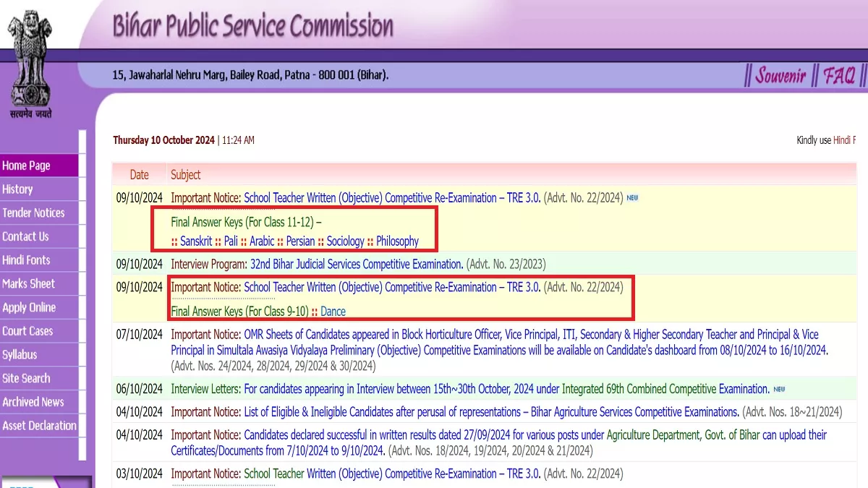The height and width of the screenshot is (488, 868).
Task: Click Final Answer Keys (For Class 11-12) label
Action: [246, 221]
